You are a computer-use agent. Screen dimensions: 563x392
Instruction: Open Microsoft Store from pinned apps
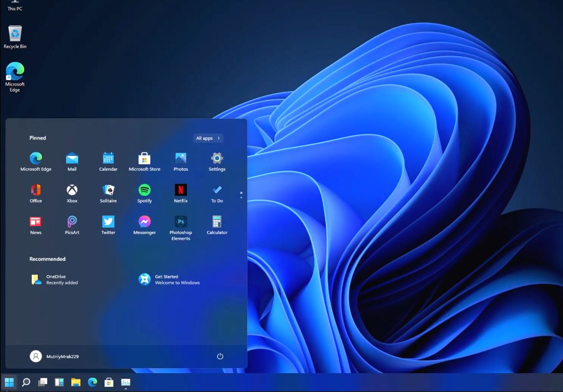144,162
